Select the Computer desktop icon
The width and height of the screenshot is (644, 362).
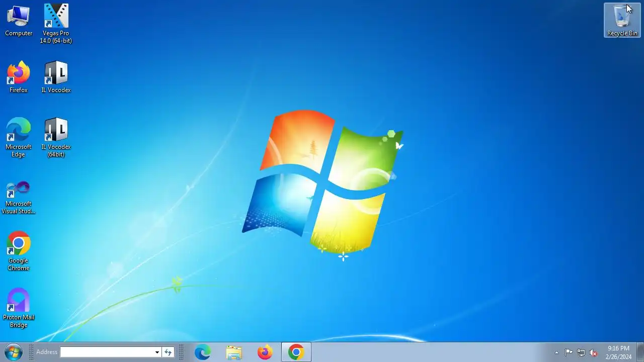(19, 20)
